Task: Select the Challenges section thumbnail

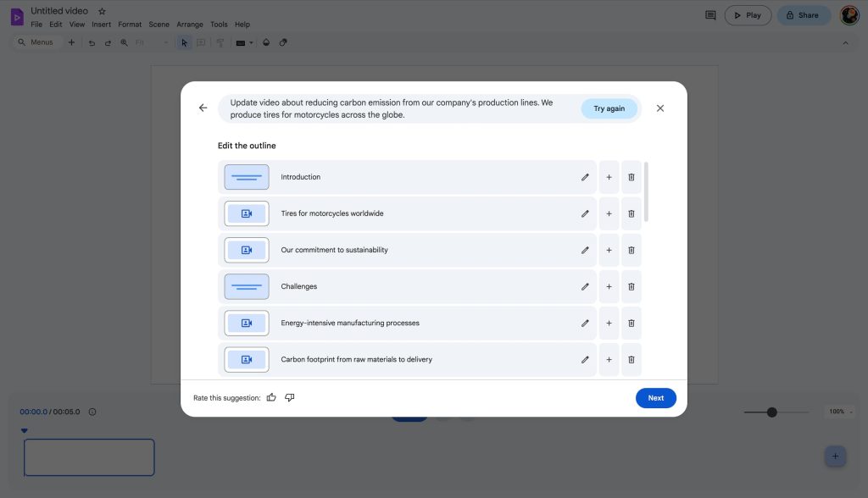Action: [247, 286]
